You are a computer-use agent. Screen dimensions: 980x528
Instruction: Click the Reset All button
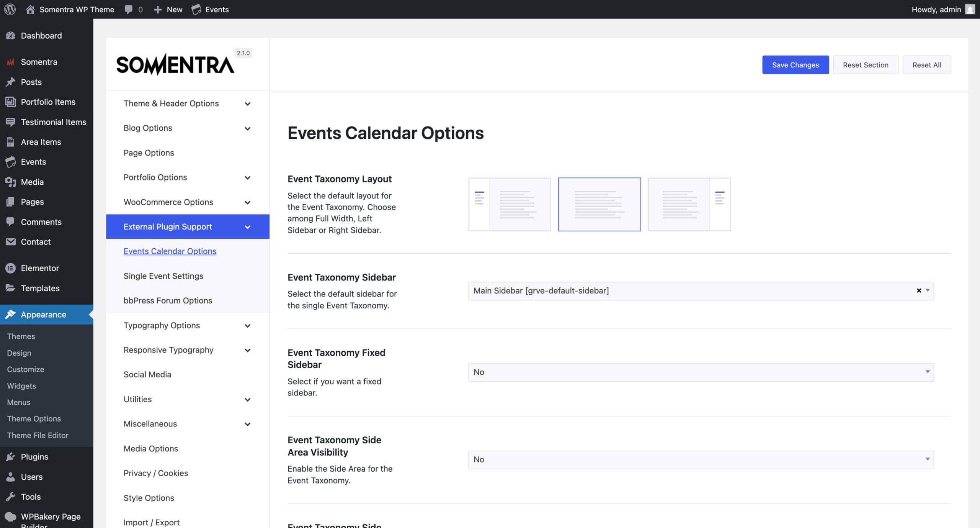(927, 65)
